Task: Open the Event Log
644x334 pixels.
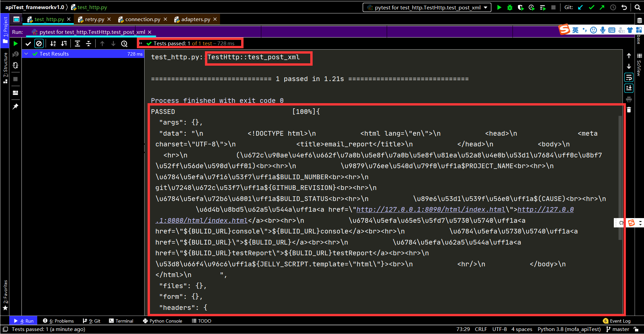Action: 617,321
